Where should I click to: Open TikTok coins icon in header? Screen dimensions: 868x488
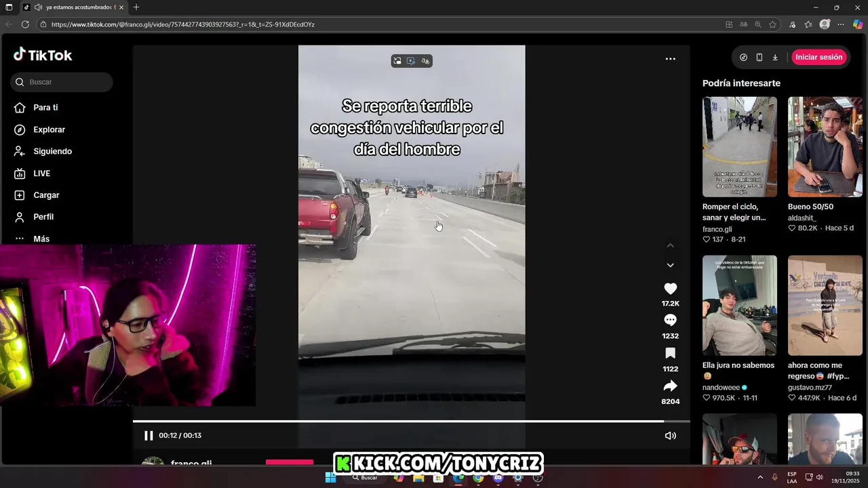click(743, 58)
